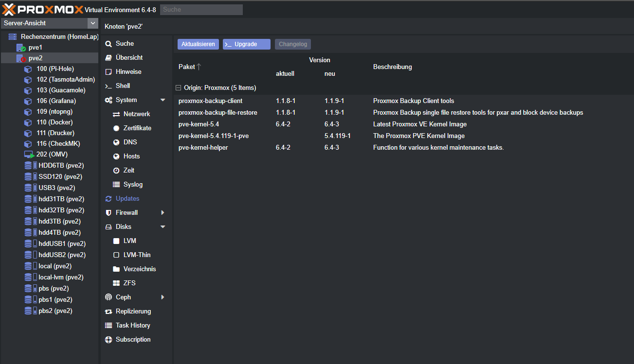Viewport: 634px width, 364px height.
Task: Select the pve-kernel-helper package row
Action: [403, 148]
